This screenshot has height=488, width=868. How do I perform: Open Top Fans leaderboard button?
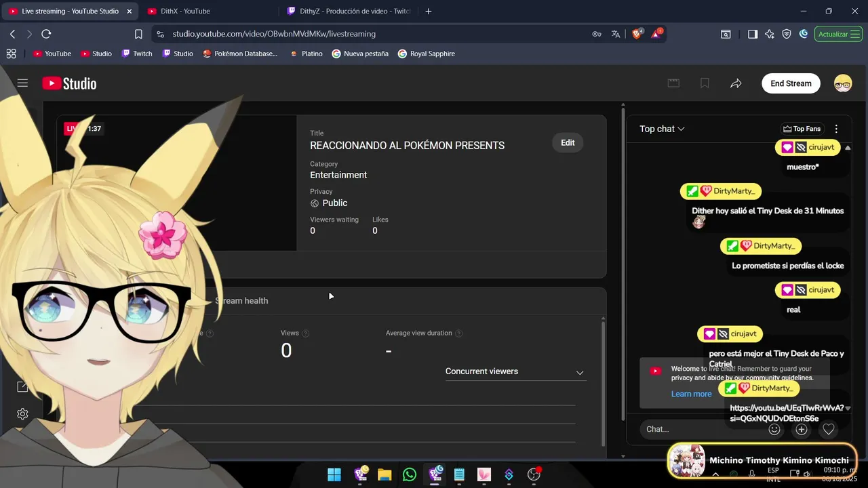click(x=802, y=129)
